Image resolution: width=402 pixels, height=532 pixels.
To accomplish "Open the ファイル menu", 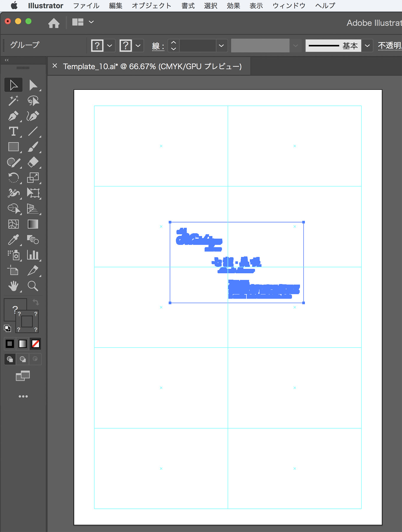I will (x=86, y=6).
